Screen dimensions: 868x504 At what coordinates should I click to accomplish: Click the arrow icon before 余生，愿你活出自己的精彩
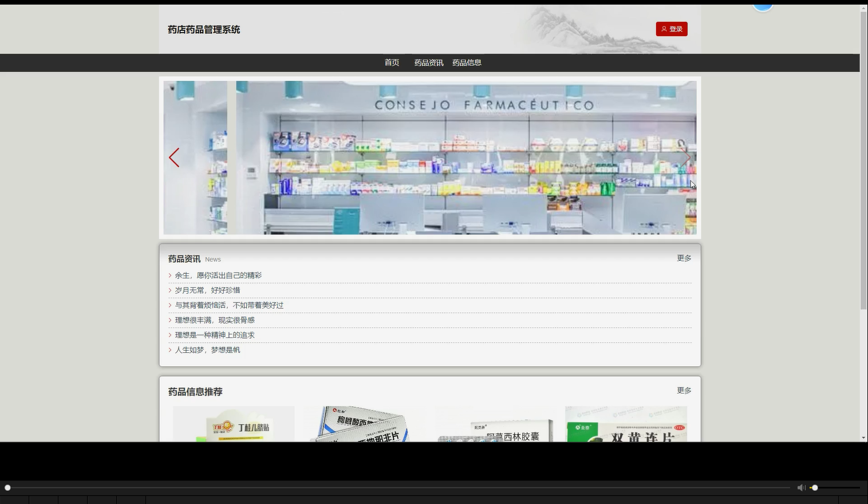coord(170,275)
